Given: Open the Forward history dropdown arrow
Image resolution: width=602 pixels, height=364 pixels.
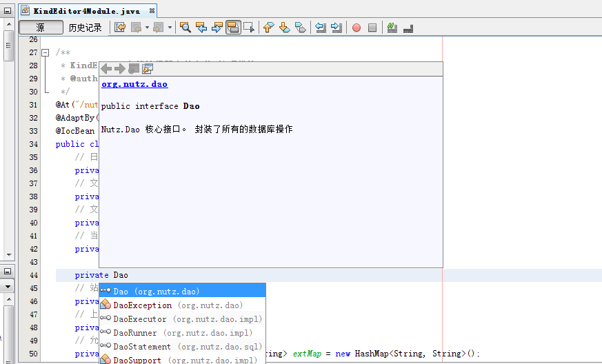Looking at the screenshot, I should pos(170,28).
